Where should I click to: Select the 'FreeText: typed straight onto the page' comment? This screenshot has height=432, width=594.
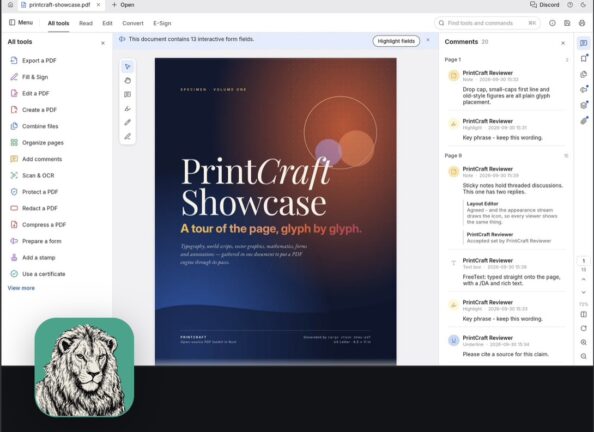[506, 273]
